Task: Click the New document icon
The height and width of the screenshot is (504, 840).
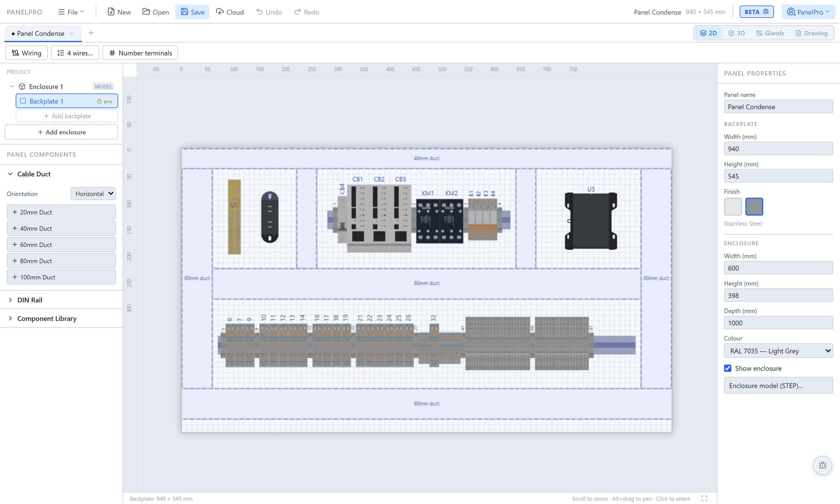Action: tap(111, 12)
